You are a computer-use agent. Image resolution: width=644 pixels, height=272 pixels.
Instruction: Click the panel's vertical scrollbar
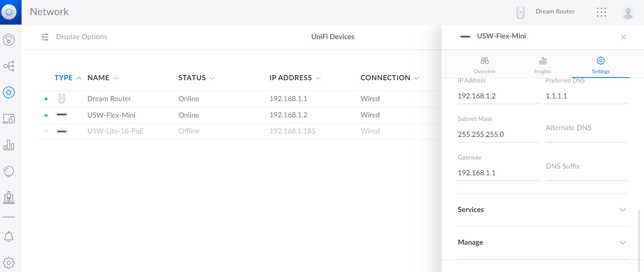click(639, 240)
